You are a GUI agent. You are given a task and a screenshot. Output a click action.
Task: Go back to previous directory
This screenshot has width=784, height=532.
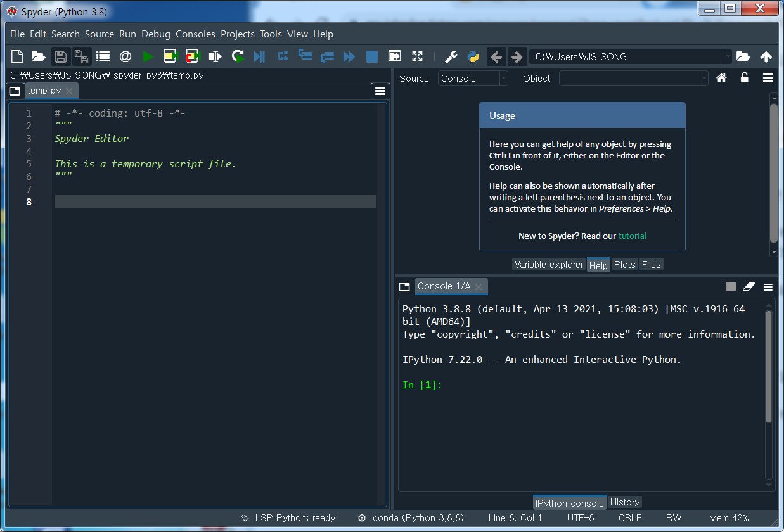(x=496, y=56)
